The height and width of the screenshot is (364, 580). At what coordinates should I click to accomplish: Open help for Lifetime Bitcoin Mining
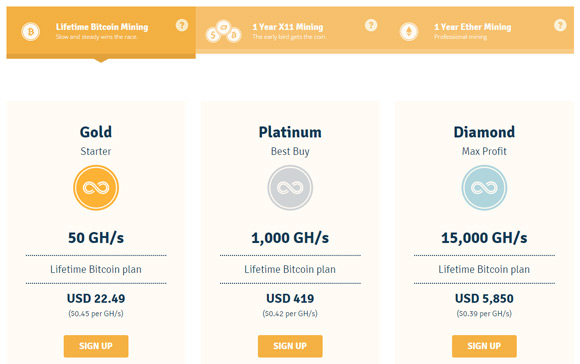click(182, 25)
